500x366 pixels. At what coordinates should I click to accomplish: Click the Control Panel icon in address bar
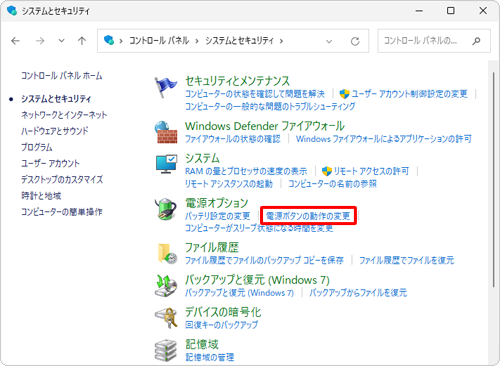click(x=109, y=40)
